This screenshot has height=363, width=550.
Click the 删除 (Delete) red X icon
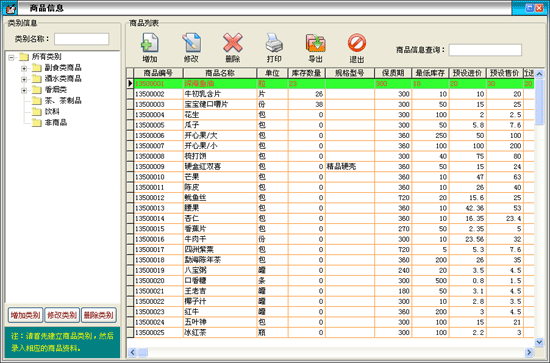233,43
